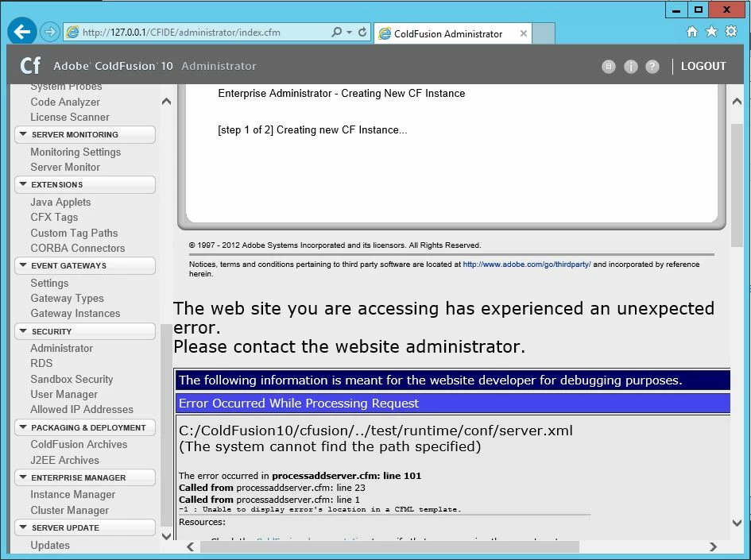The width and height of the screenshot is (751, 560).
Task: Open the system information 'i' icon
Action: pyautogui.click(x=631, y=67)
